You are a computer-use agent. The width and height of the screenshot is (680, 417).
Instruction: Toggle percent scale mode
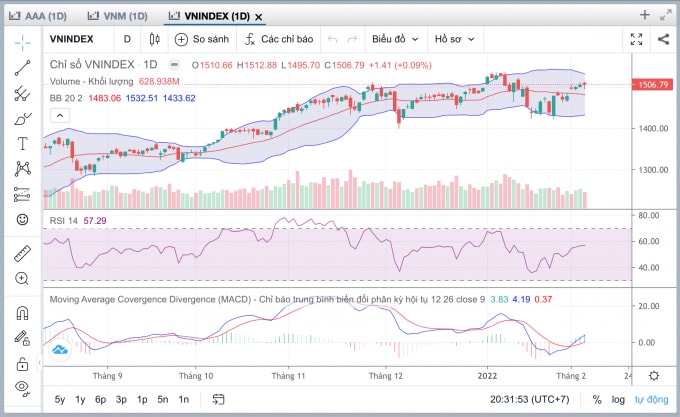coord(597,399)
